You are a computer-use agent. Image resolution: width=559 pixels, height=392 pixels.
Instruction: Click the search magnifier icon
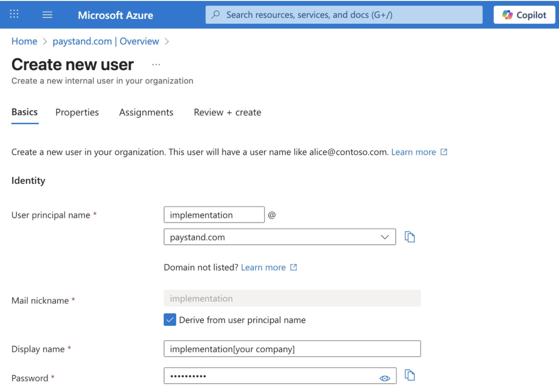(x=216, y=15)
